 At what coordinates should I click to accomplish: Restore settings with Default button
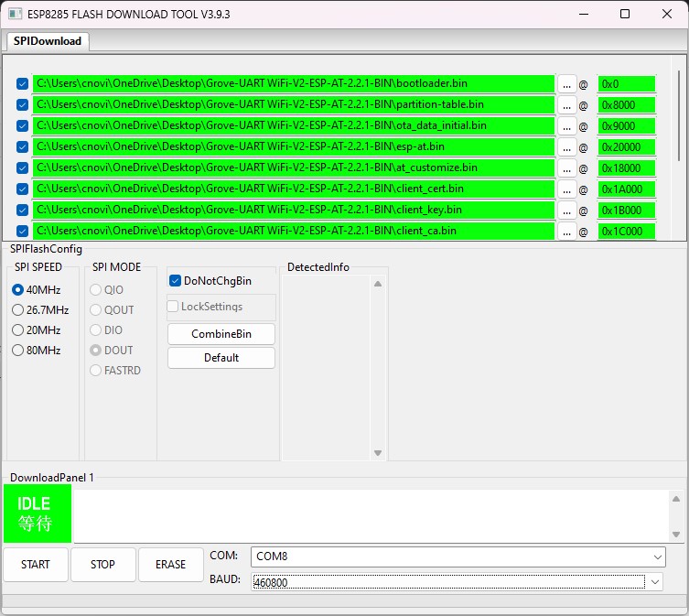[x=221, y=358]
